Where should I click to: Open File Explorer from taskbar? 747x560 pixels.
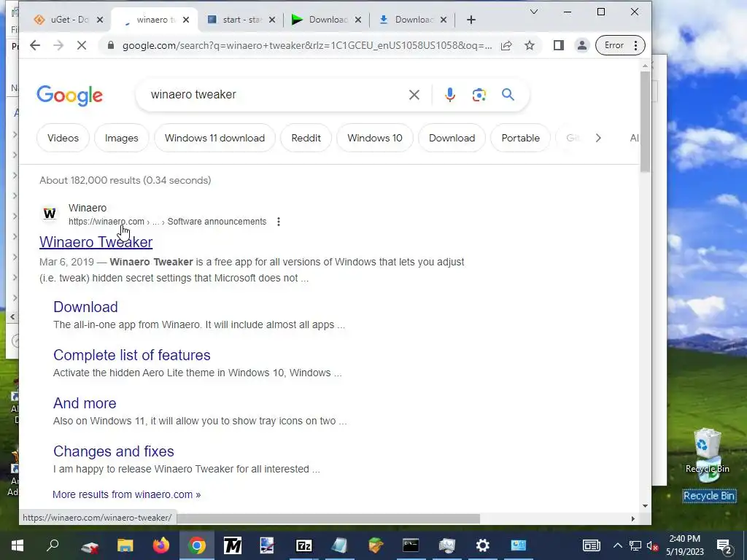coord(125,545)
